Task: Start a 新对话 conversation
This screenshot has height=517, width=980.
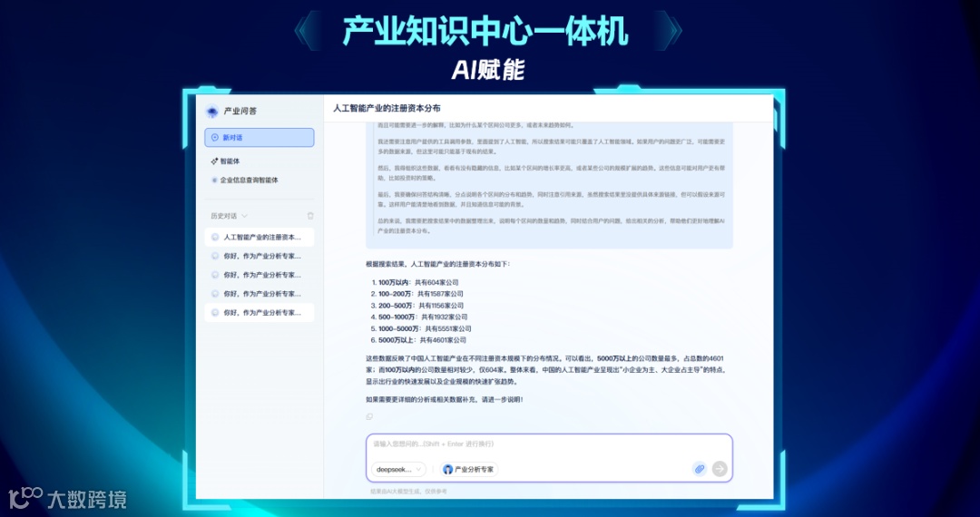Action: (x=260, y=137)
